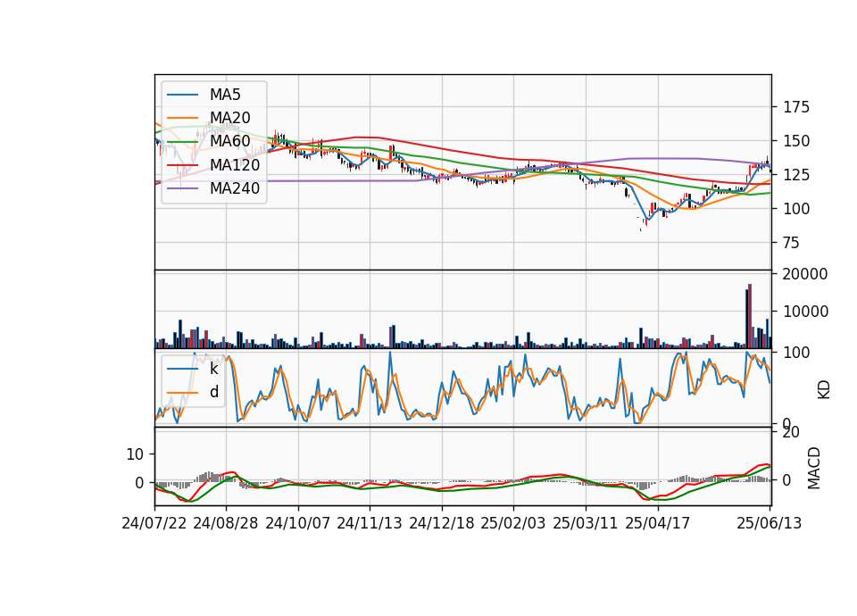Screen dimensions: 857x616
Task: Click the d legend label in KD panel
Action: tap(214, 392)
